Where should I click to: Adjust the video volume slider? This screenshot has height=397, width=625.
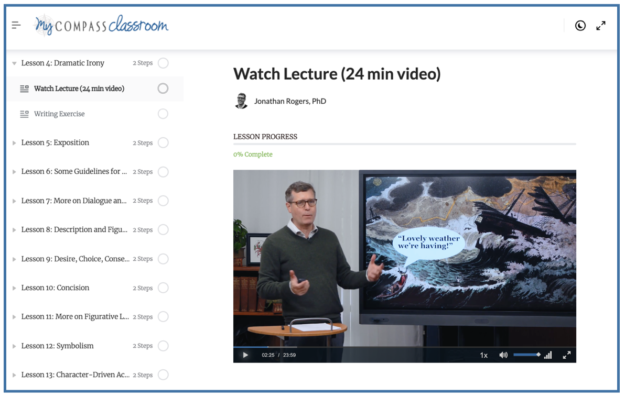pos(527,355)
